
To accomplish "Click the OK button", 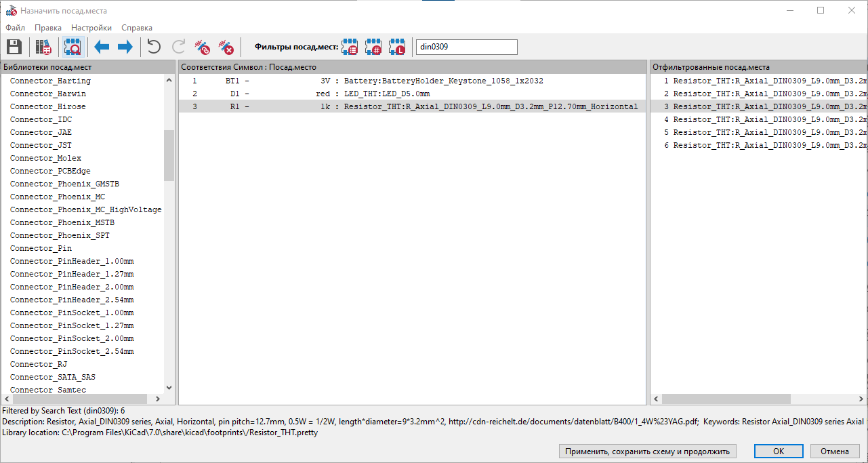I will [x=779, y=451].
